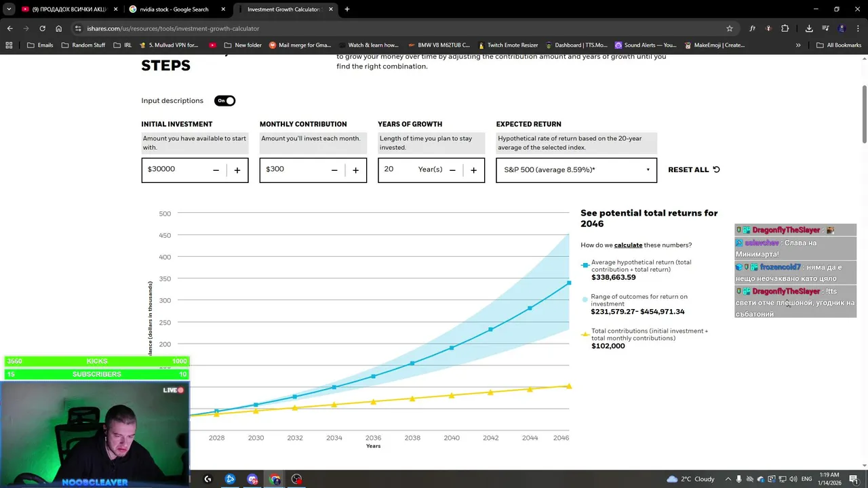Image resolution: width=868 pixels, height=488 pixels.
Task: Click the RESET ALL button
Action: click(x=694, y=169)
